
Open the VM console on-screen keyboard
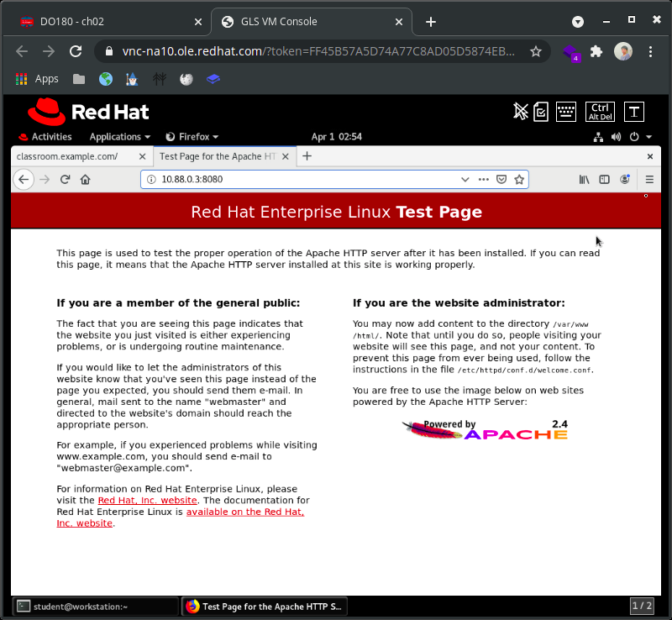[x=566, y=112]
